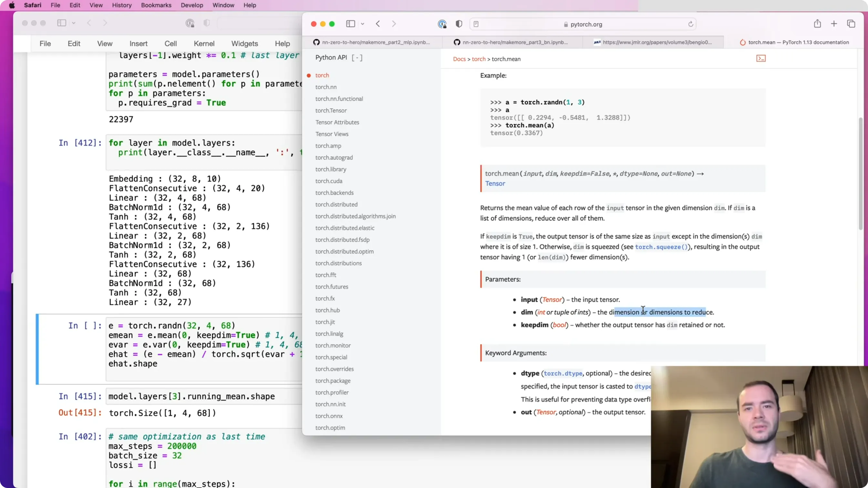Open Jupyter Kernel menu in background window
The image size is (868, 488).
(x=204, y=44)
